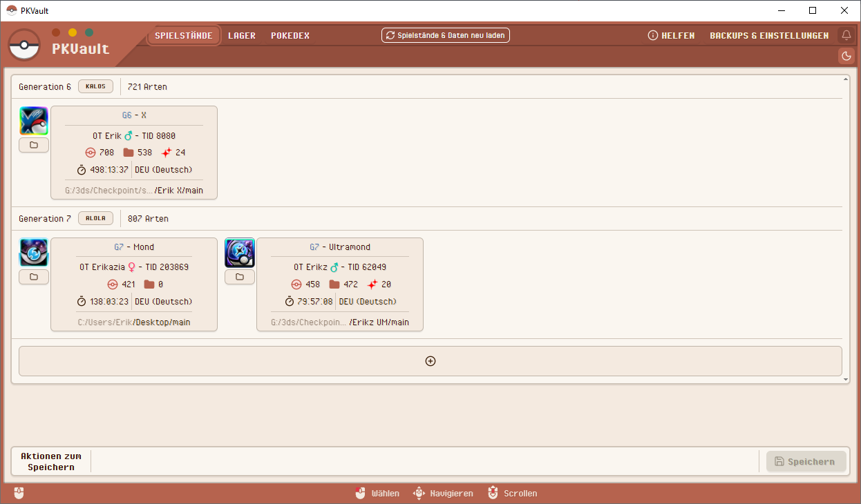Click the Pokémon X game icon
The width and height of the screenshot is (861, 504).
point(34,121)
